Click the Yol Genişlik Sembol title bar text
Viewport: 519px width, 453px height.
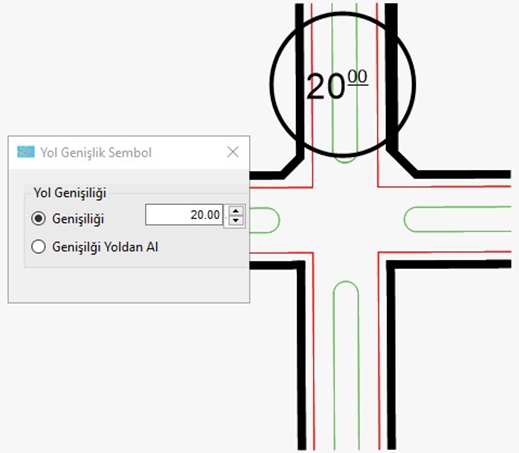point(96,153)
